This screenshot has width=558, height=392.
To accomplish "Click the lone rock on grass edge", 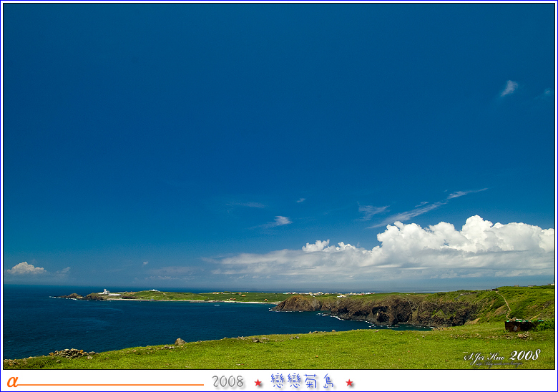I will (180, 342).
